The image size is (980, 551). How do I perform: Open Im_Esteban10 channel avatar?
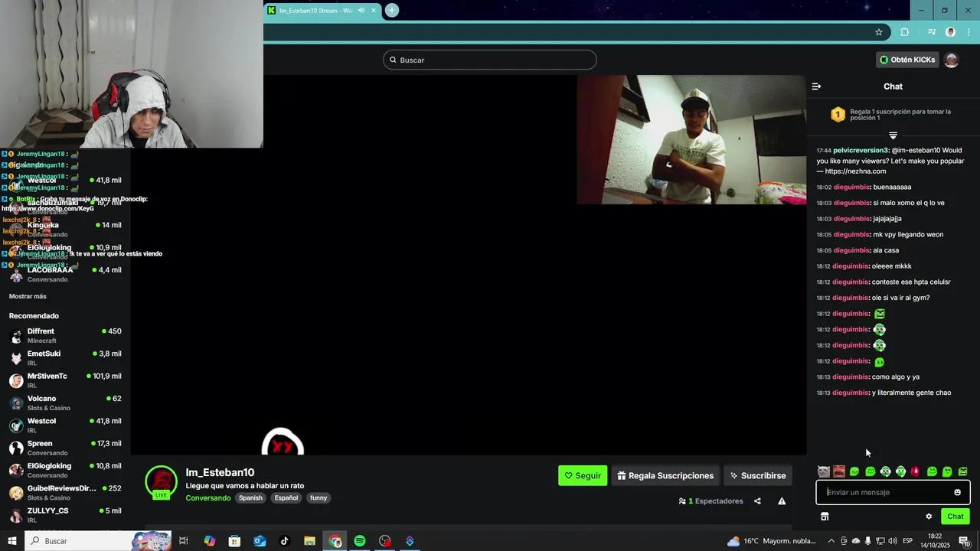[161, 482]
